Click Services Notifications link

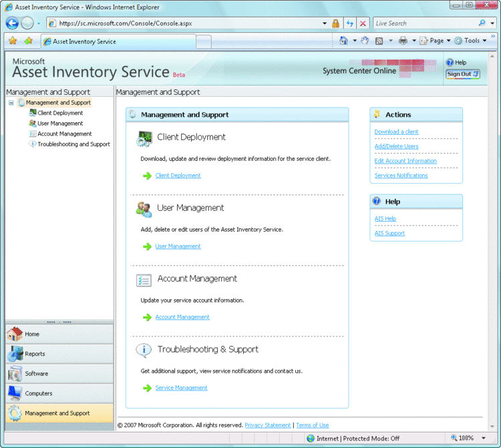click(x=401, y=176)
